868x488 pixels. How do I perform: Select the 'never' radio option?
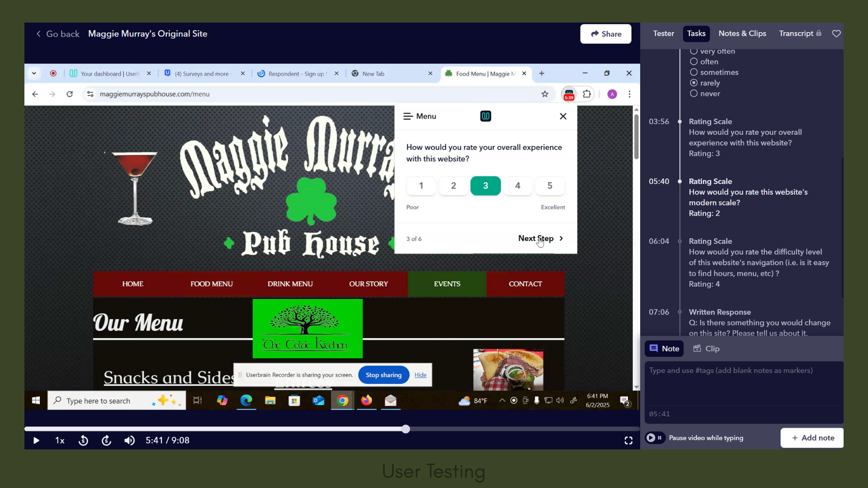[x=694, y=94]
